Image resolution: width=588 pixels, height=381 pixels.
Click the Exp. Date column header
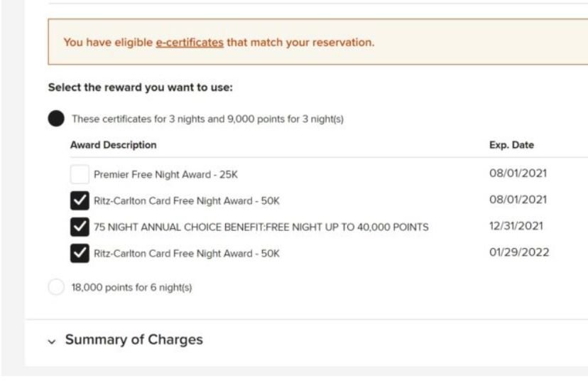coord(511,145)
